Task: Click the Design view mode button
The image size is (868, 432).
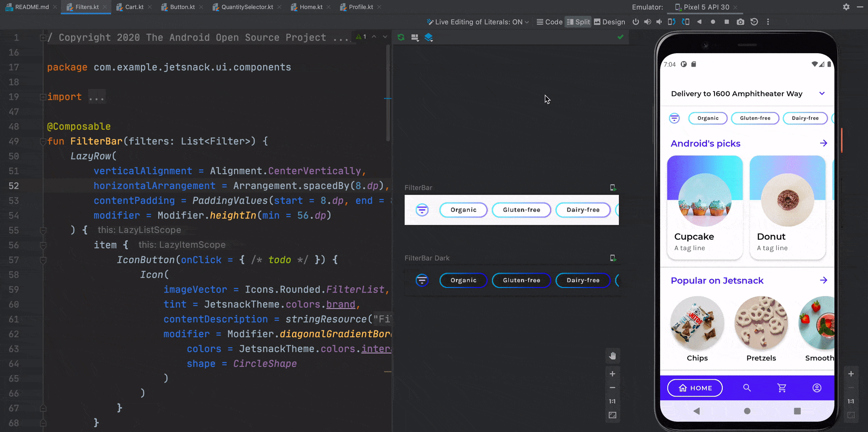Action: [x=609, y=22]
